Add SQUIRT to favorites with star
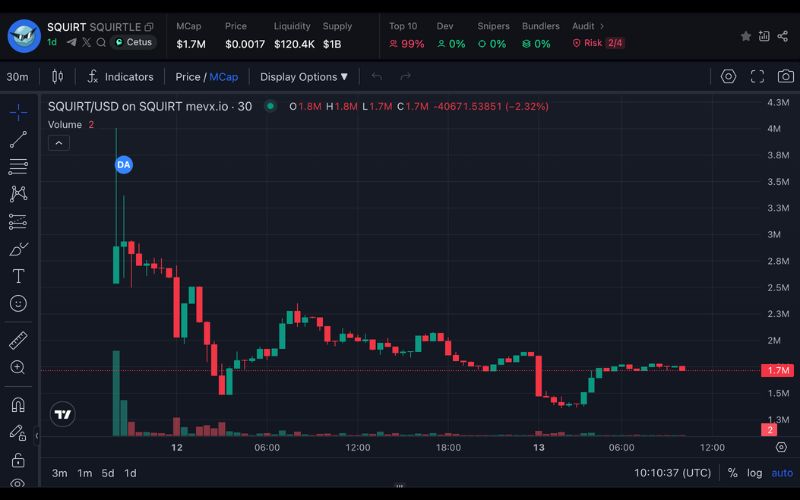 745,36
